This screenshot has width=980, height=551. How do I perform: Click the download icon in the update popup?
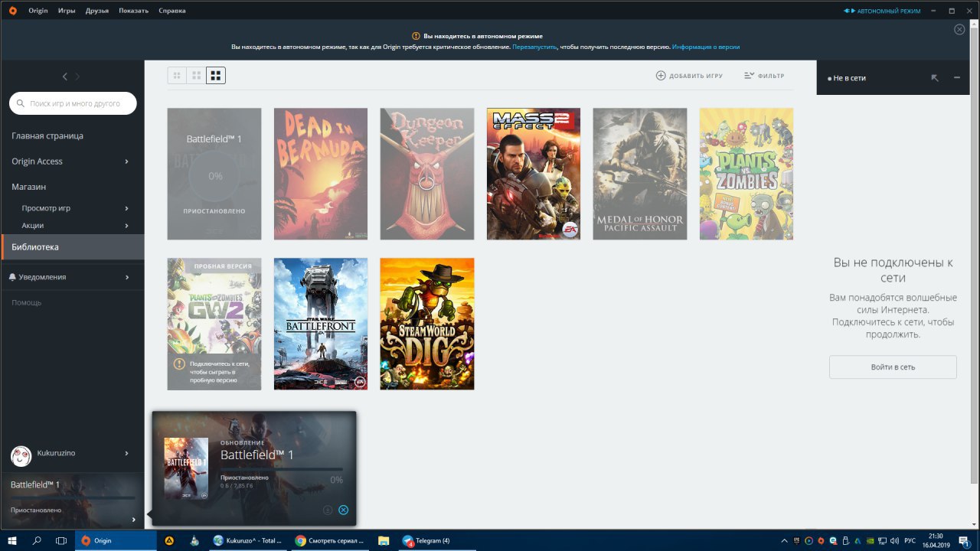[x=328, y=510]
